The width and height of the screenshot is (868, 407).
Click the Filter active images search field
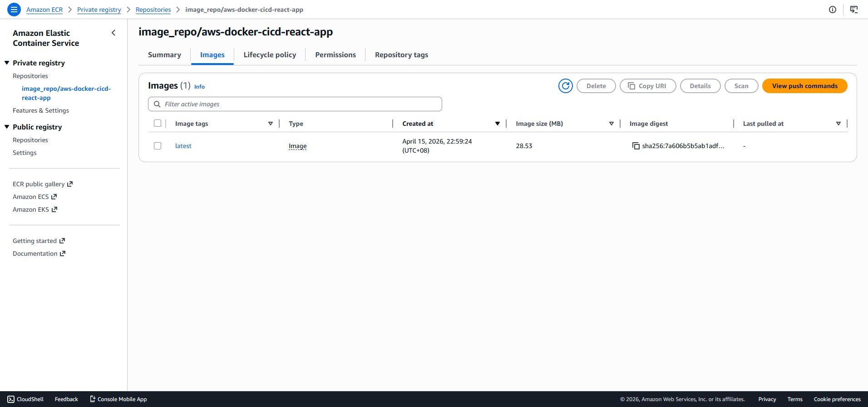pyautogui.click(x=295, y=104)
